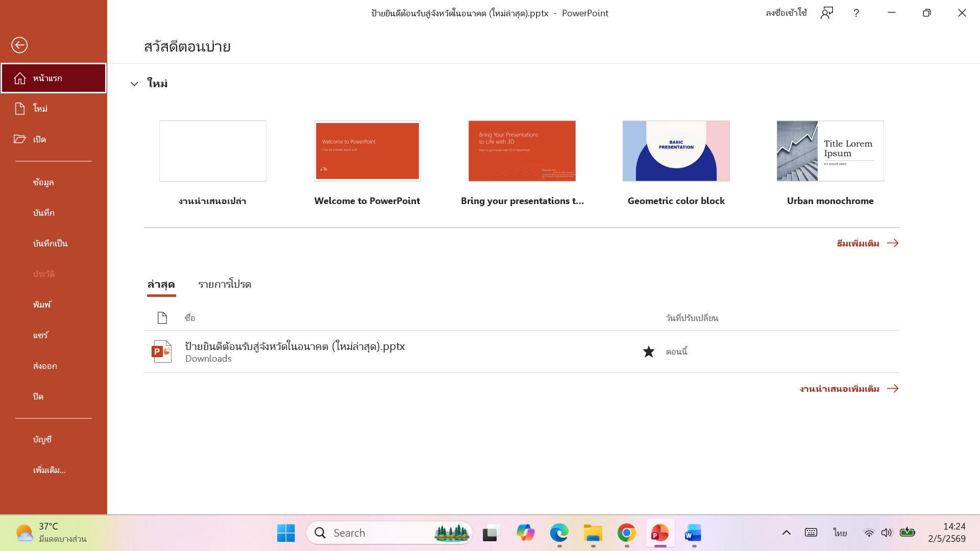Open Help with the question mark icon
The width and height of the screenshot is (980, 551).
click(856, 13)
